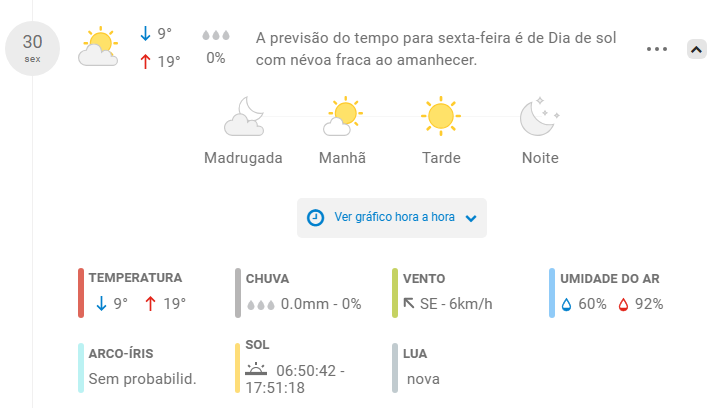Click the forecast description text for sexta-feira
The height and width of the screenshot is (408, 716).
pos(436,49)
